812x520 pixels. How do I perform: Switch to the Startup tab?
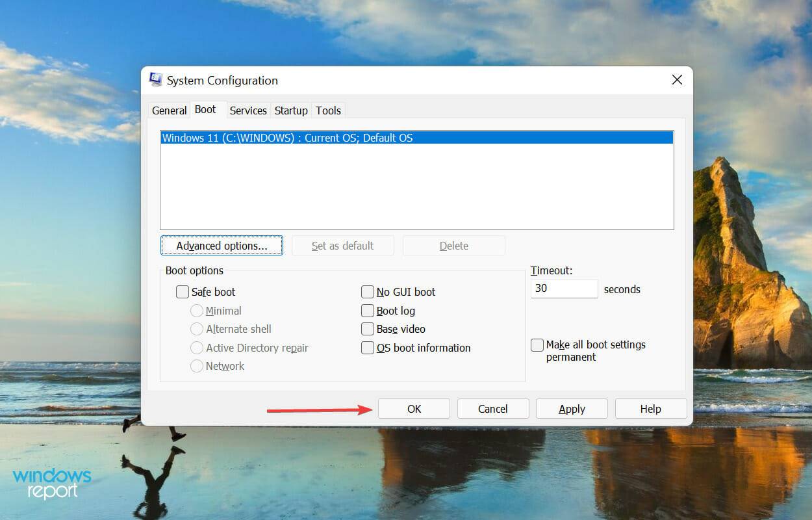pyautogui.click(x=290, y=110)
